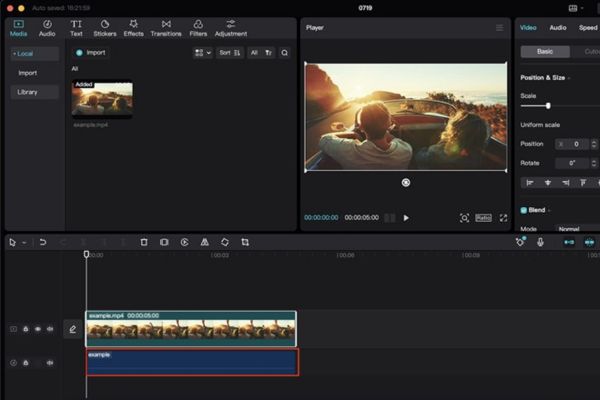Hide the video track with eye icon
Viewport: 600px width, 400px height.
pyautogui.click(x=38, y=329)
